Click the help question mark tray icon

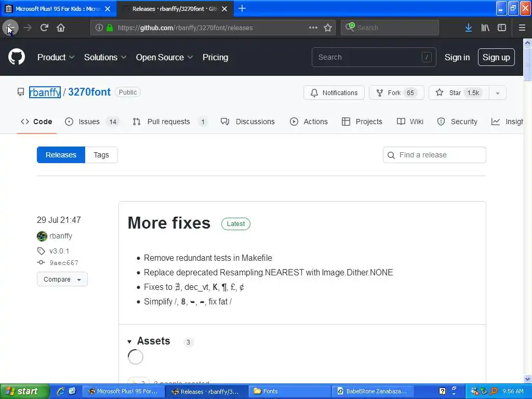click(442, 391)
